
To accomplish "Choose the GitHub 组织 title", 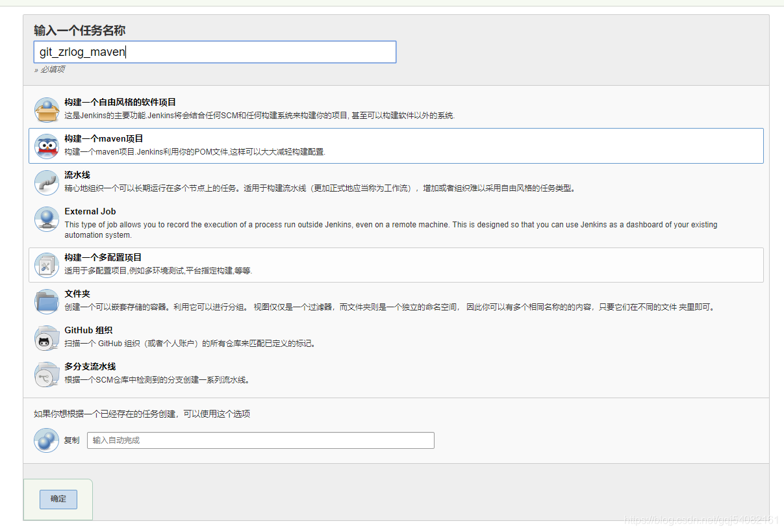I will (88, 331).
